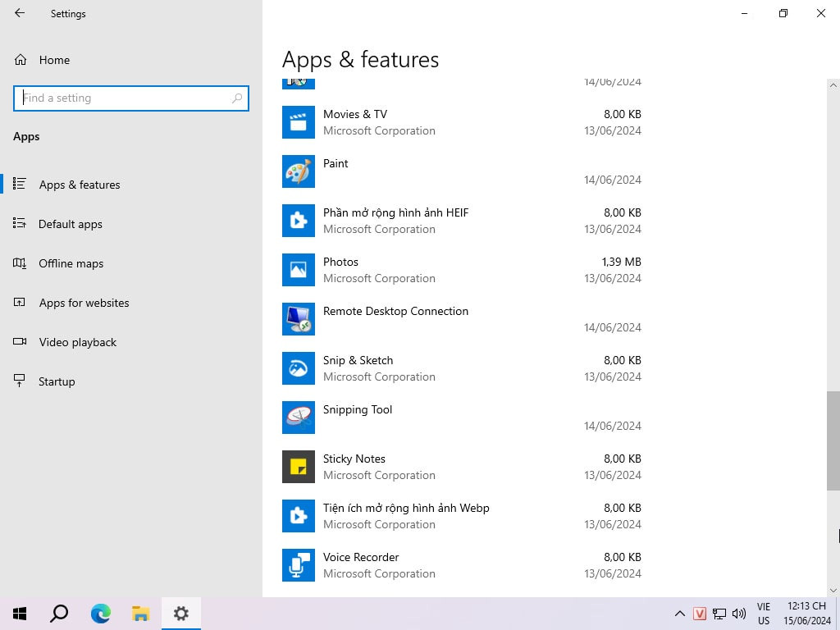Screen dimensions: 840x630
Task: Go to Default apps settings
Action: tap(70, 224)
